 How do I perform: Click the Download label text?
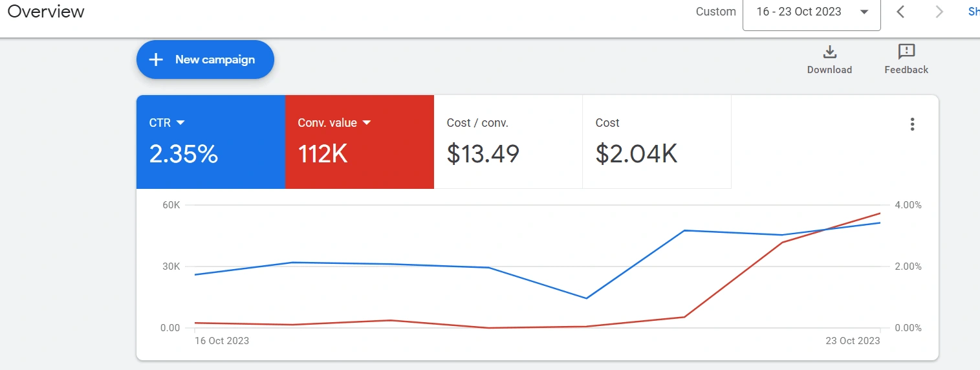tap(829, 70)
